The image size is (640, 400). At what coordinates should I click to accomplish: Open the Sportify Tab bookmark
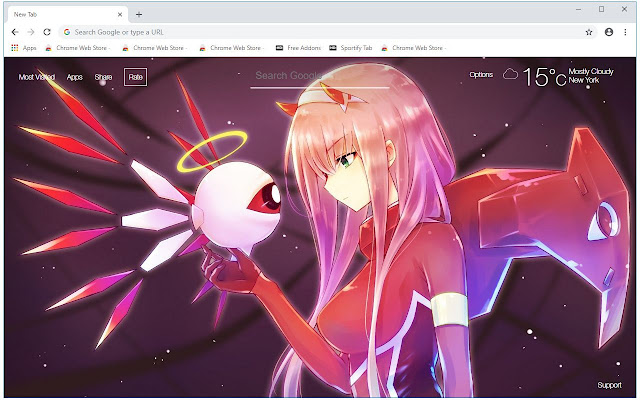point(351,48)
